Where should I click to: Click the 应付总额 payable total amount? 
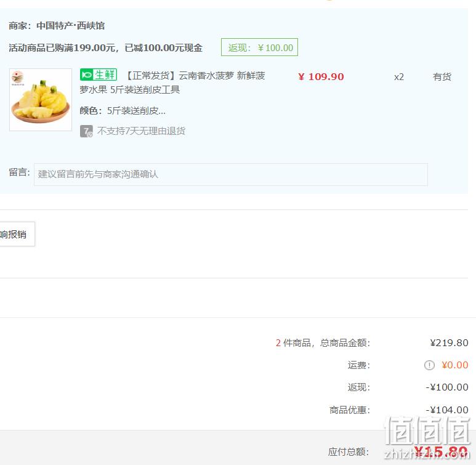[441, 451]
